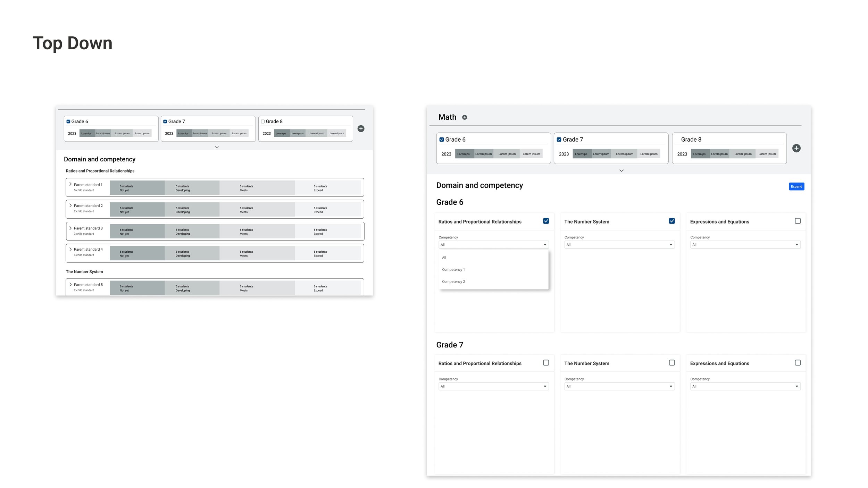Viewport: 868px width, 488px height.
Task: Click add-grade plus icon after left Grade 8 card
Action: (x=361, y=129)
